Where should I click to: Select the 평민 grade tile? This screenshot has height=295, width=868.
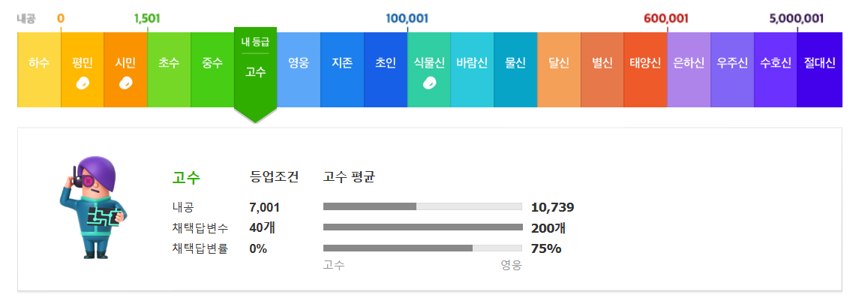click(x=82, y=70)
